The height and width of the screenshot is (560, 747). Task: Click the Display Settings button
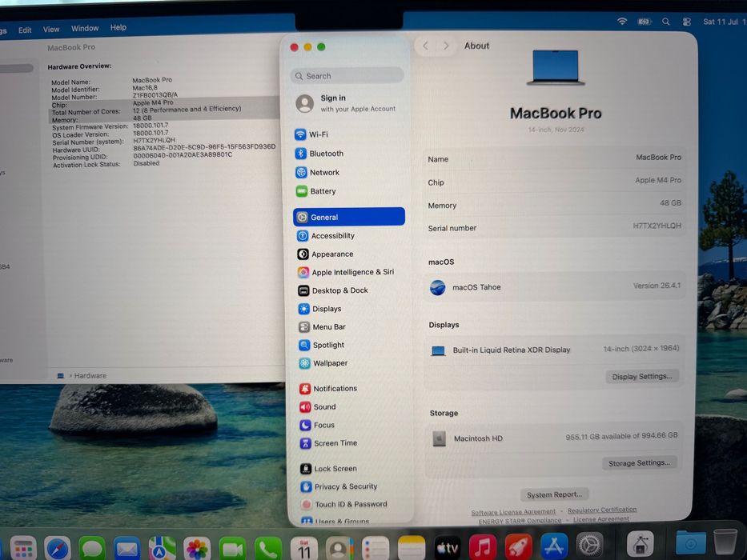coord(641,376)
